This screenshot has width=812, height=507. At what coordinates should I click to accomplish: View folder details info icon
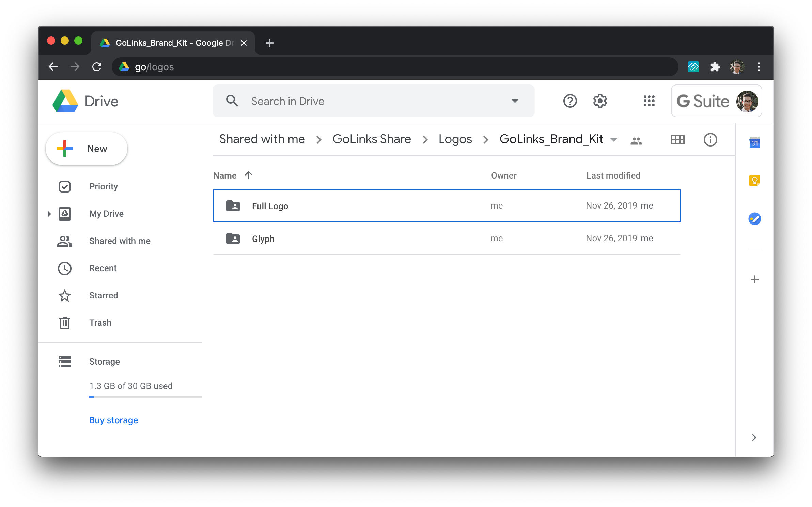pos(710,140)
